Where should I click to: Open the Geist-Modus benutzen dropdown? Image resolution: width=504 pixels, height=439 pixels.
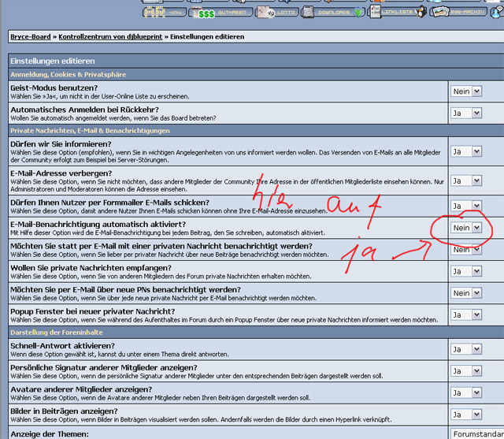[466, 91]
